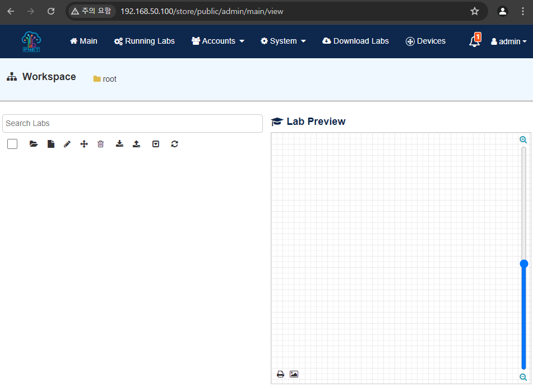Open browser profile icon
Image resolution: width=533 pixels, height=392 pixels.
point(502,11)
